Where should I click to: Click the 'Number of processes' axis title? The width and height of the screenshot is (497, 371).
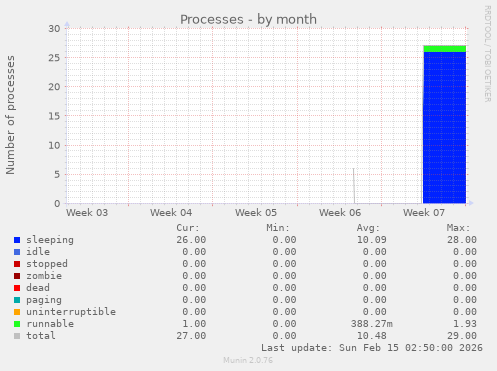[10, 115]
